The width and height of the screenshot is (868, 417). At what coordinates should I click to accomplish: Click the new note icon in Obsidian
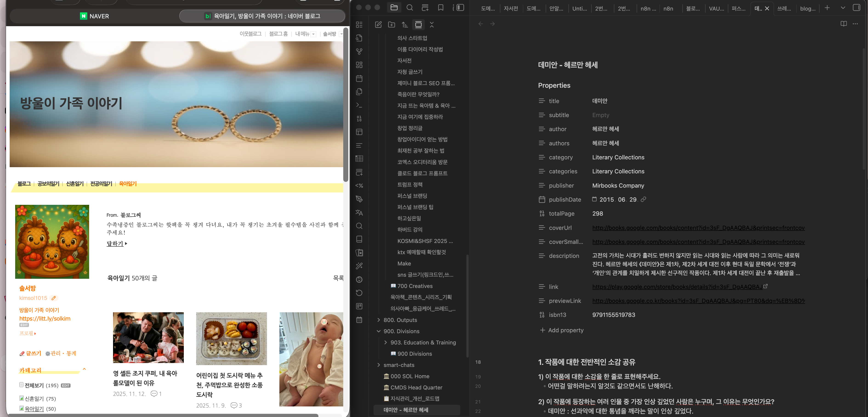coord(378,25)
